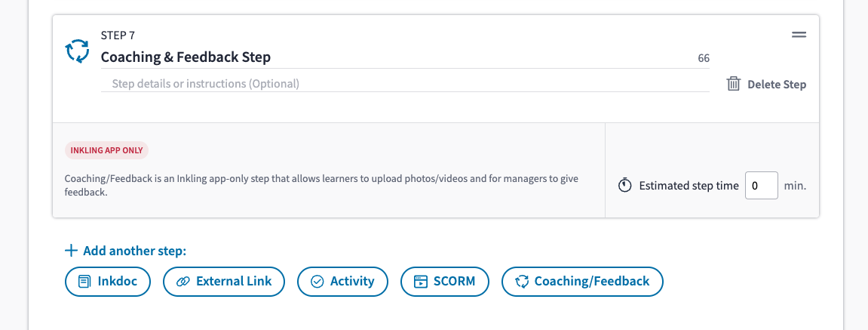Grab the drag handle icon on Step 7

[x=799, y=35]
